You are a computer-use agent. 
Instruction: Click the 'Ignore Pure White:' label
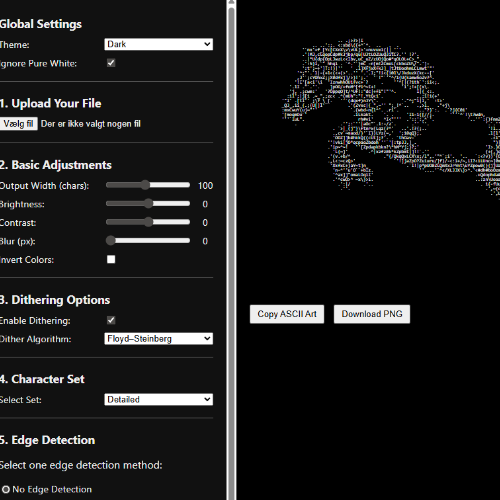38,64
